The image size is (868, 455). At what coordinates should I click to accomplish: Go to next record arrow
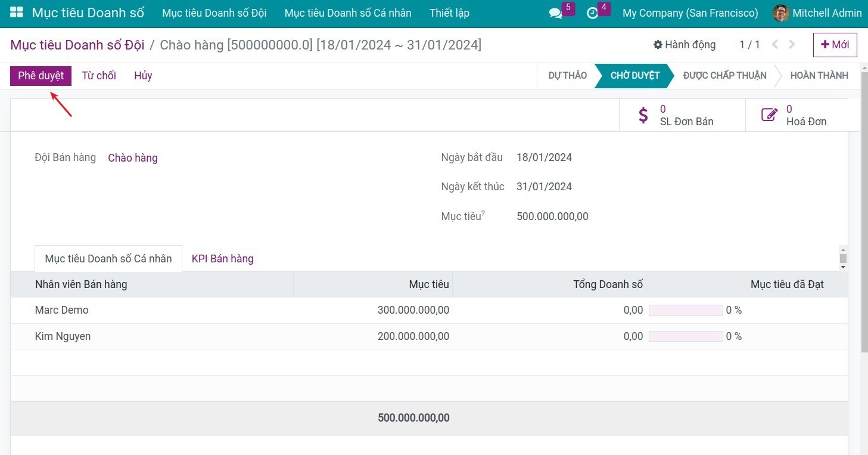click(x=792, y=45)
